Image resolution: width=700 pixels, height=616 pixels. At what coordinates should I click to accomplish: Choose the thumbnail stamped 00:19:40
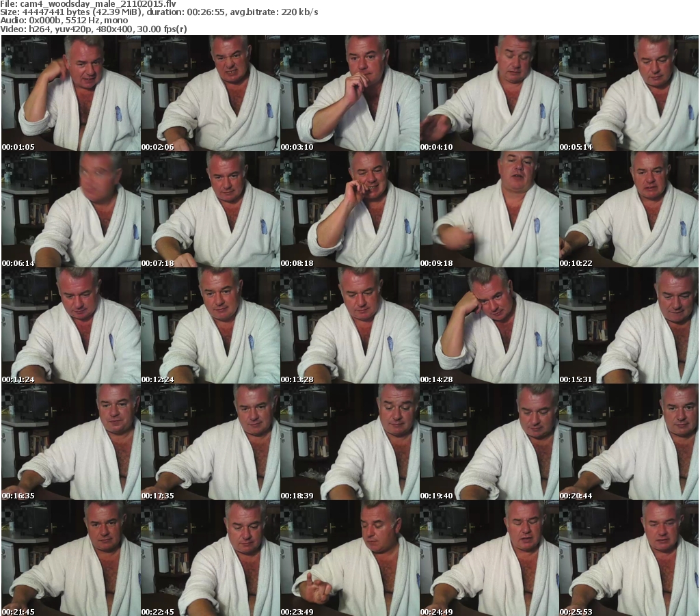[x=489, y=442]
